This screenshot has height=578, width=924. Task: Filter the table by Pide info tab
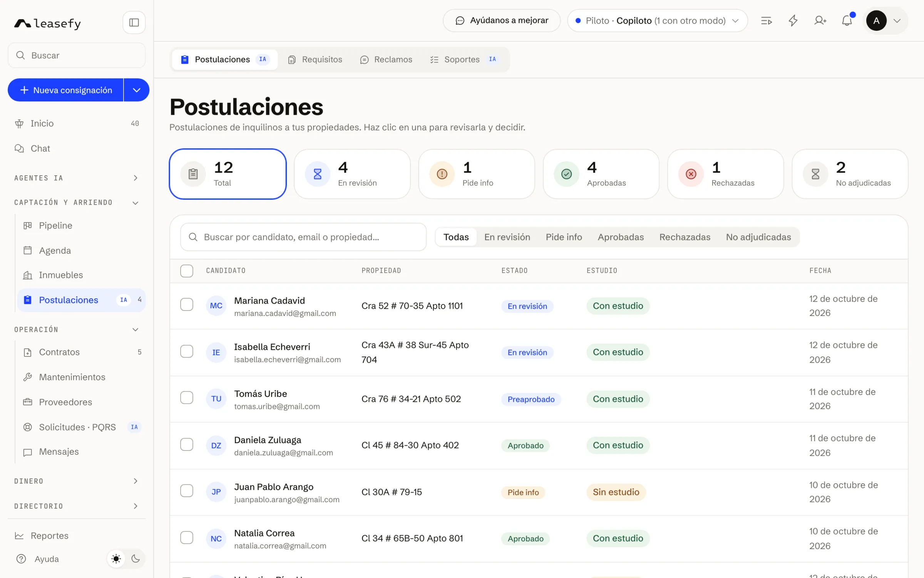click(564, 237)
